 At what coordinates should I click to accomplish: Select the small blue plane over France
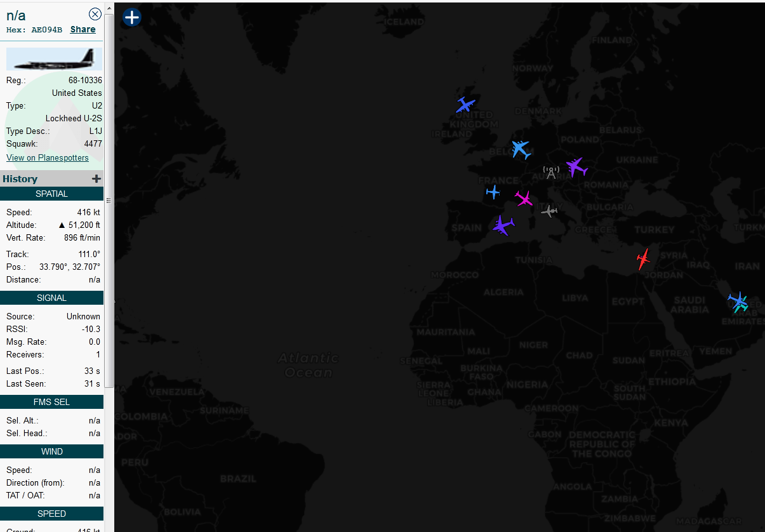tap(493, 192)
